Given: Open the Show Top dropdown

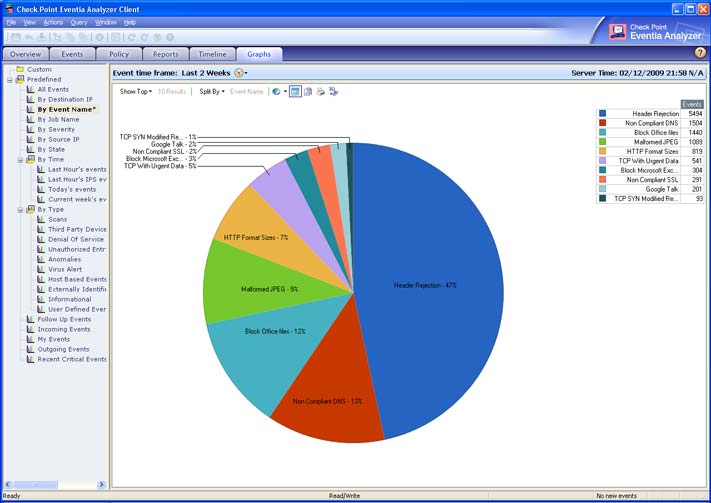Looking at the screenshot, I should tap(137, 91).
